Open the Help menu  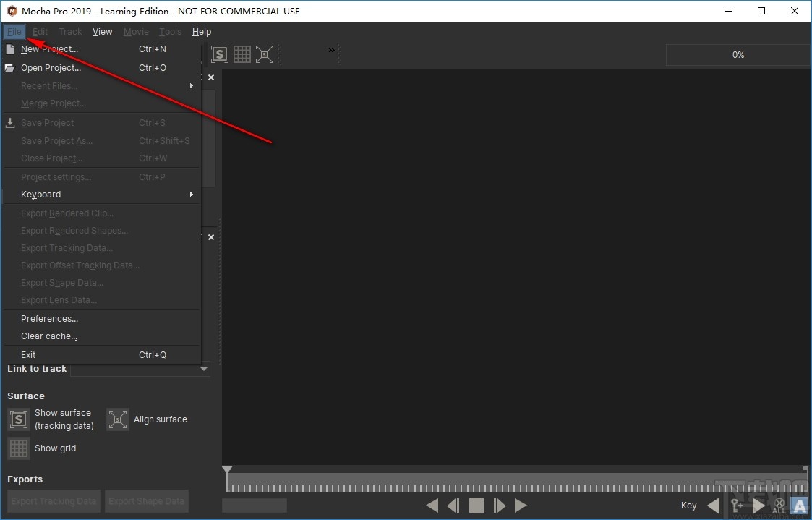(x=202, y=31)
